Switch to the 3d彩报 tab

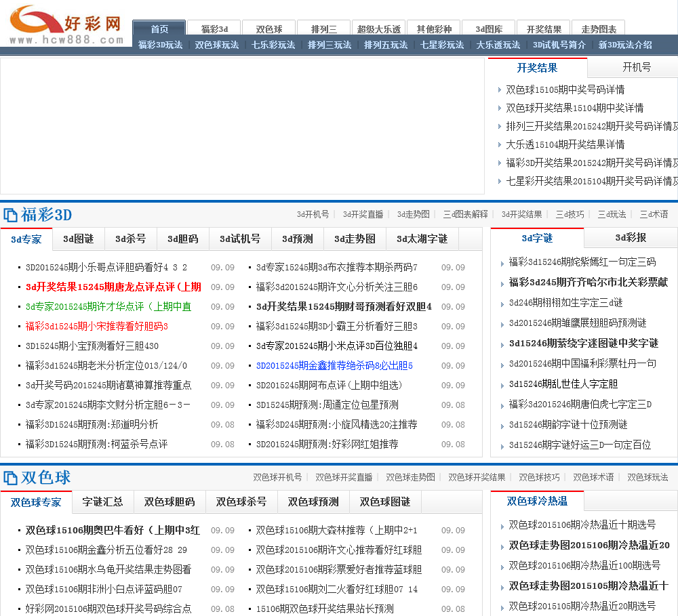click(x=631, y=238)
